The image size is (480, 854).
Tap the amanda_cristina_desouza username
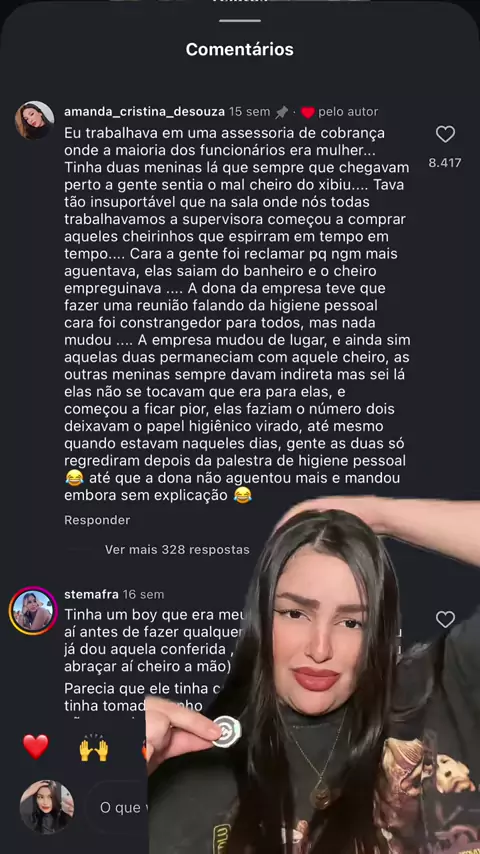tap(144, 112)
